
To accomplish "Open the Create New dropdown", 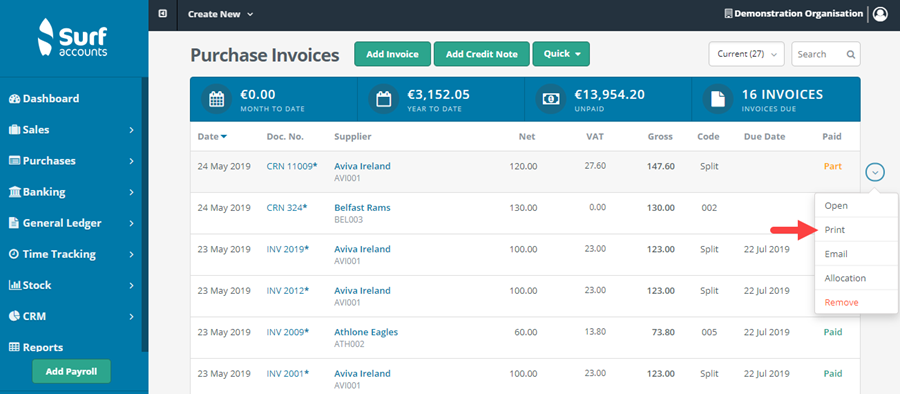I will coord(220,14).
